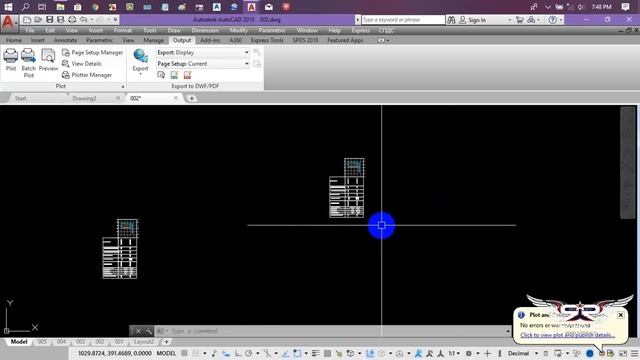Click the DWF export options icon
The image size is (640, 360).
point(174,75)
